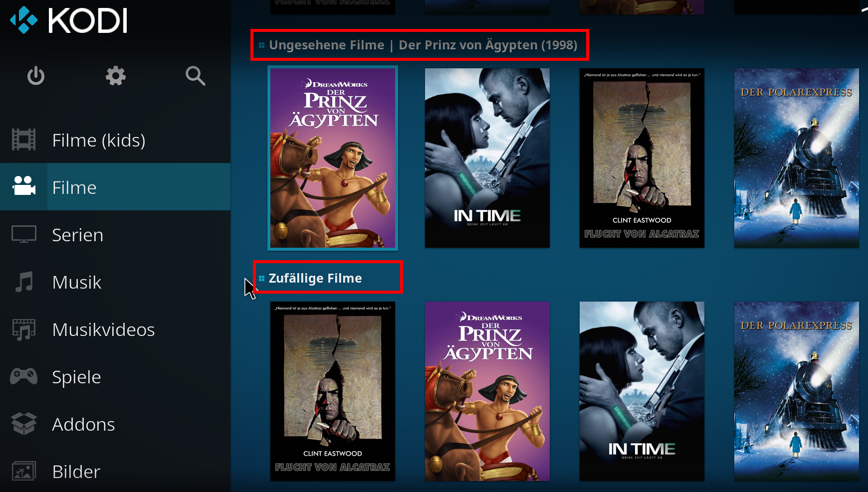The height and width of the screenshot is (492, 868).
Task: Click the Serien TV screen icon
Action: [x=24, y=234]
